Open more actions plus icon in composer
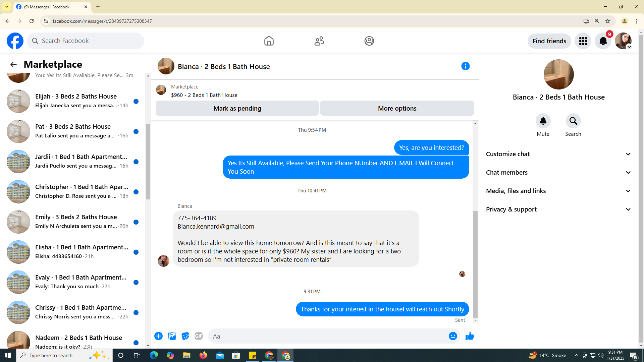Viewport: 644px width, 362px height. (x=158, y=336)
